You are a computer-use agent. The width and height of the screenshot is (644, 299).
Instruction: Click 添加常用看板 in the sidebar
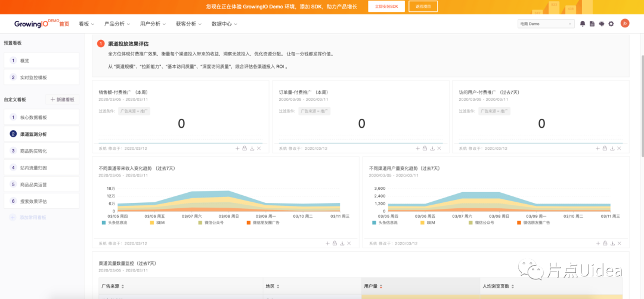(x=29, y=217)
